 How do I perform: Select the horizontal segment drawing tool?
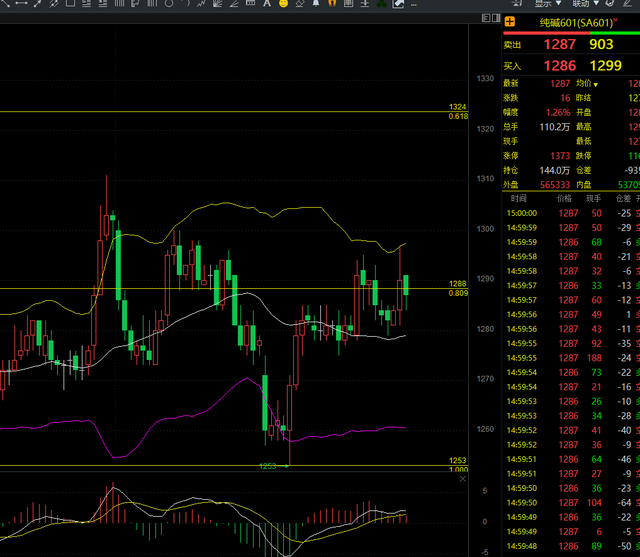pyautogui.click(x=21, y=3)
